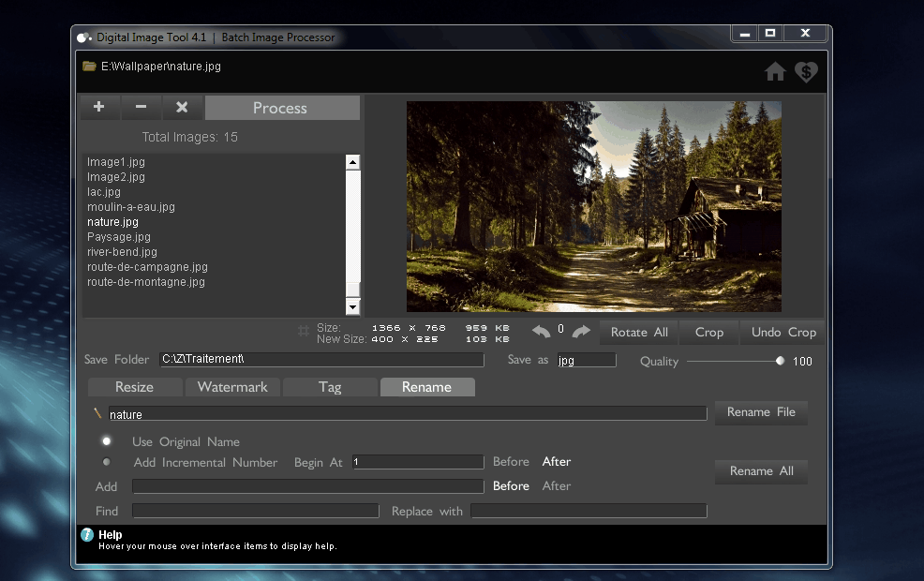Clear the image list with the X icon

tap(182, 107)
